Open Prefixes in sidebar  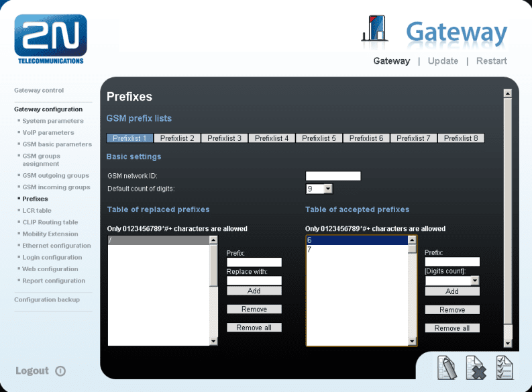point(35,199)
